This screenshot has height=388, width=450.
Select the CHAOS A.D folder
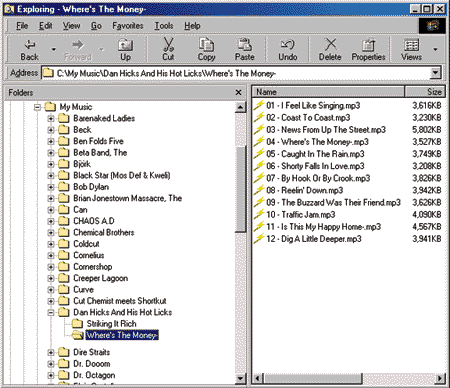click(94, 221)
